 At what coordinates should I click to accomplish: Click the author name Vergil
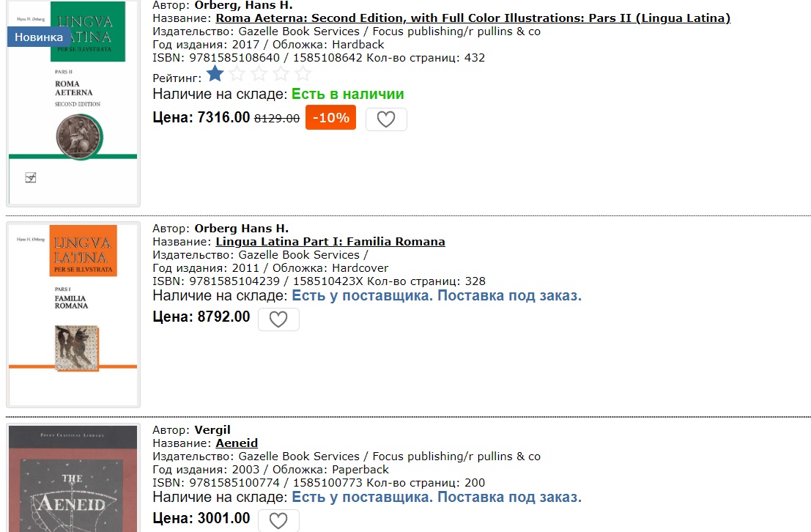(x=212, y=430)
